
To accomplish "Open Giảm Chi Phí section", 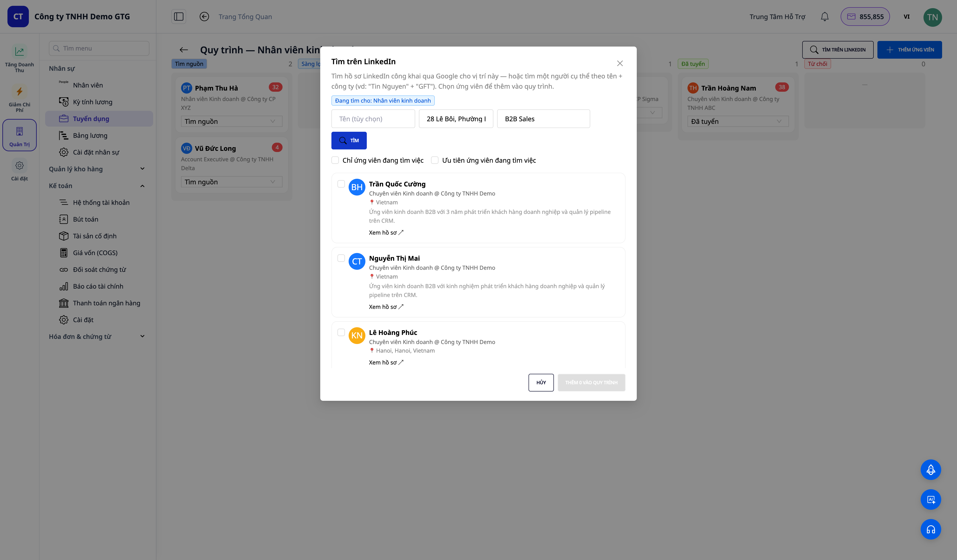I will tap(19, 99).
